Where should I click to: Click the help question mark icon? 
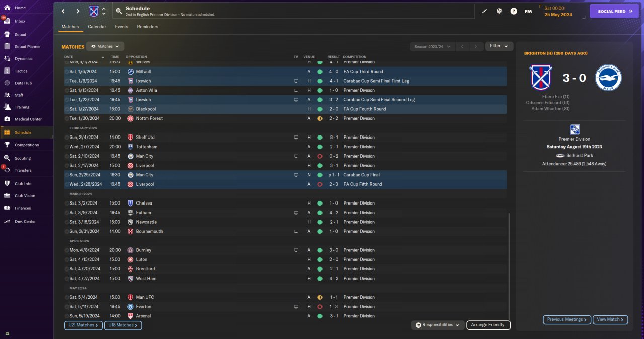pos(514,11)
